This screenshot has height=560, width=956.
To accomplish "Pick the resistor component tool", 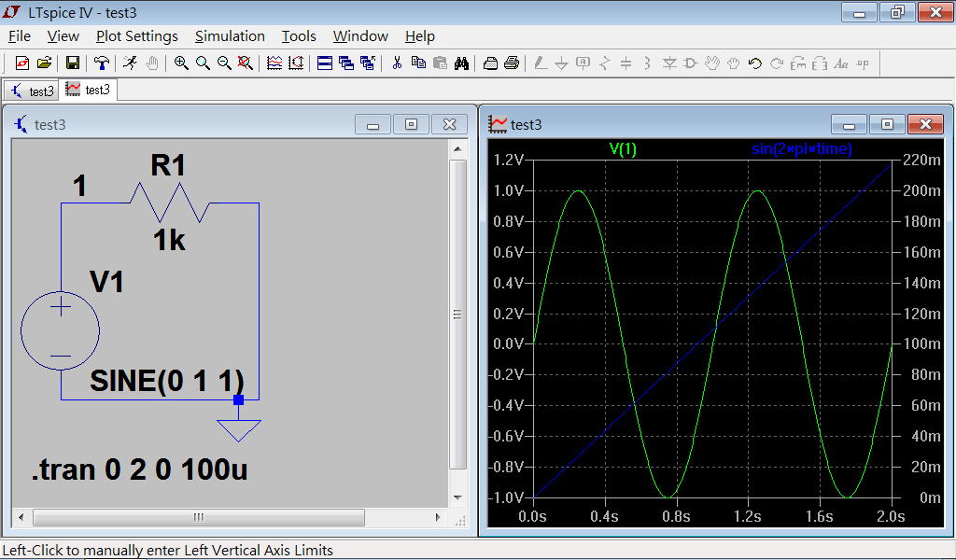I will [605, 63].
